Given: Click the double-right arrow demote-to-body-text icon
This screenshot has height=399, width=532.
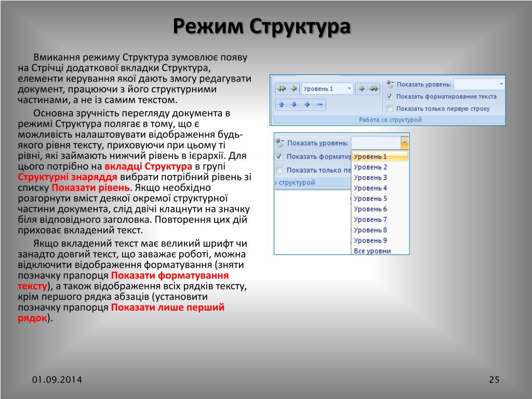Looking at the screenshot, I should (x=374, y=88).
